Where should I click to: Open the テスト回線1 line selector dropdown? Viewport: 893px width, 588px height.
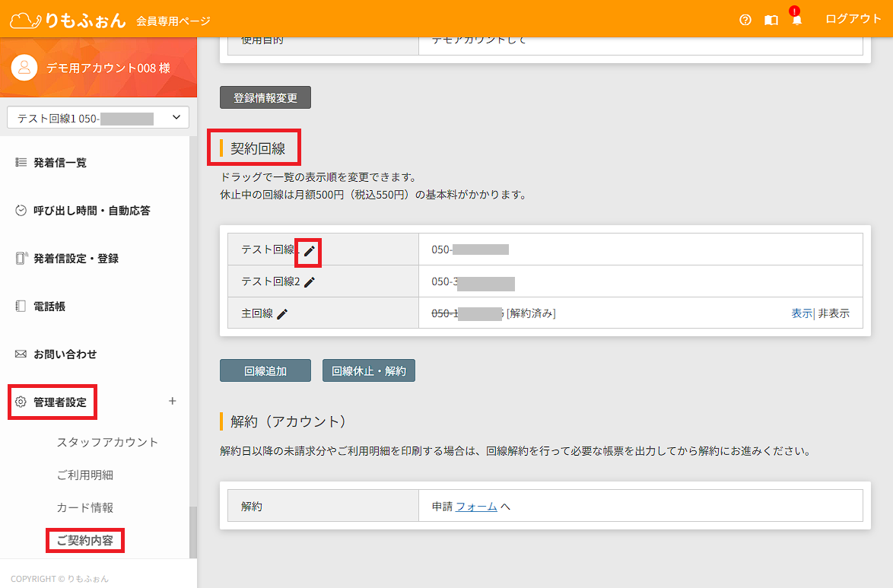[98, 118]
